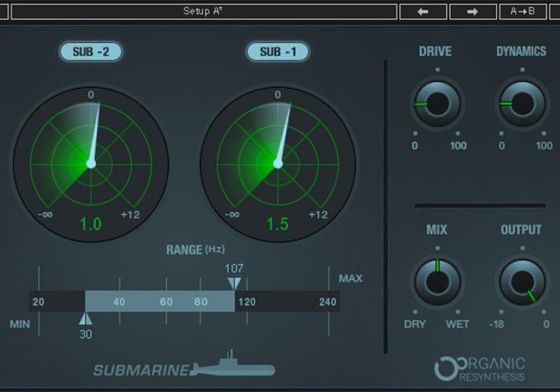Open the Setup A preset name field

point(204,11)
